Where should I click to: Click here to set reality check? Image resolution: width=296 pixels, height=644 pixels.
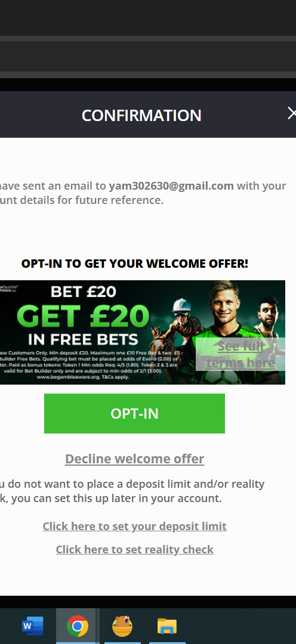coord(134,550)
